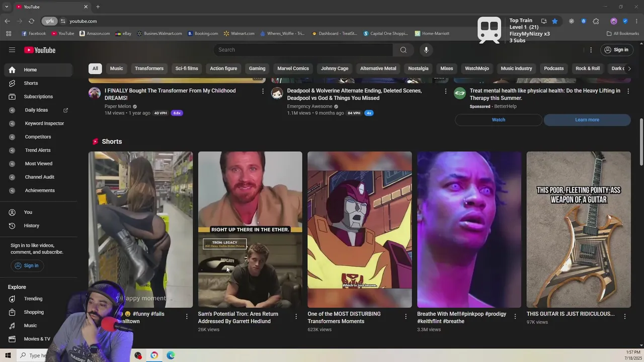Open the browser tab search dropdown
Screen dimensions: 644x362
7,7
